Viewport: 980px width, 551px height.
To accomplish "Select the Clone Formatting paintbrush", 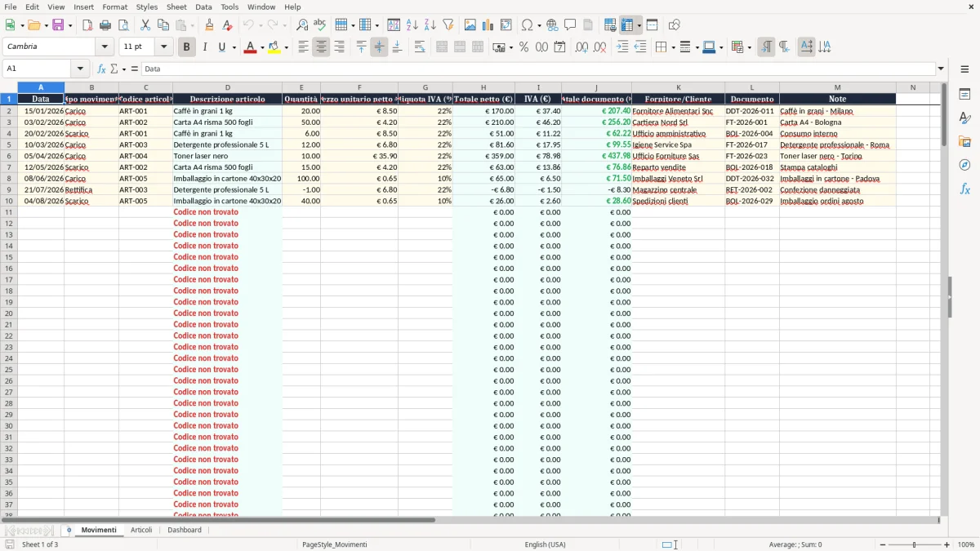I will coord(209,25).
